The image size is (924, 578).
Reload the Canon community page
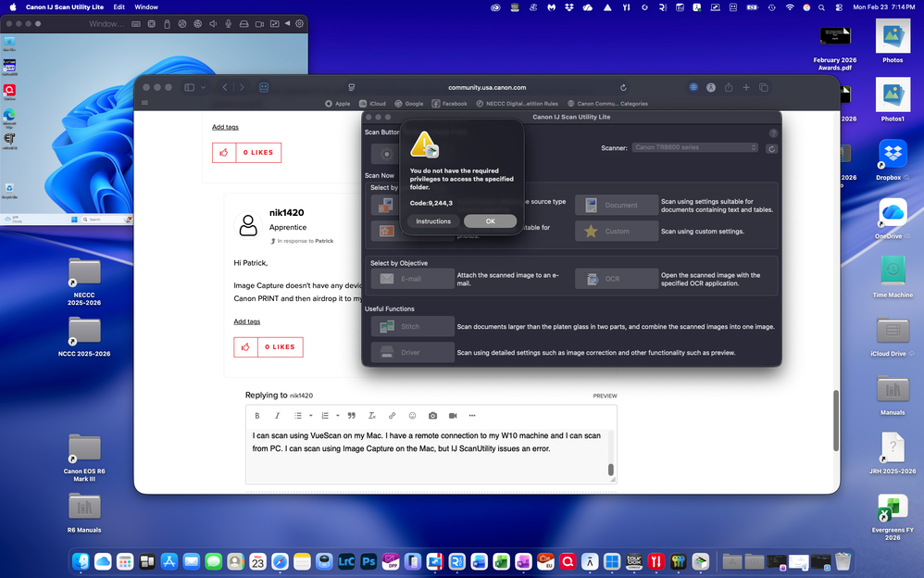click(623, 87)
